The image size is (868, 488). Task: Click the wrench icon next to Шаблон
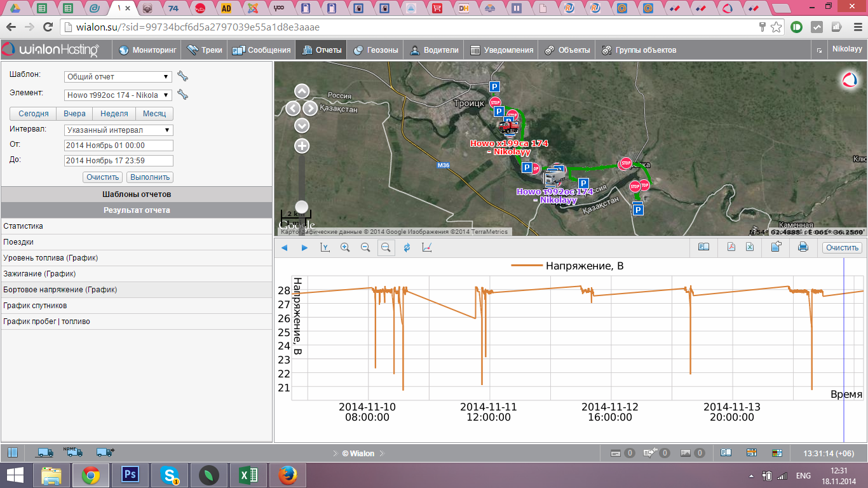tap(183, 77)
